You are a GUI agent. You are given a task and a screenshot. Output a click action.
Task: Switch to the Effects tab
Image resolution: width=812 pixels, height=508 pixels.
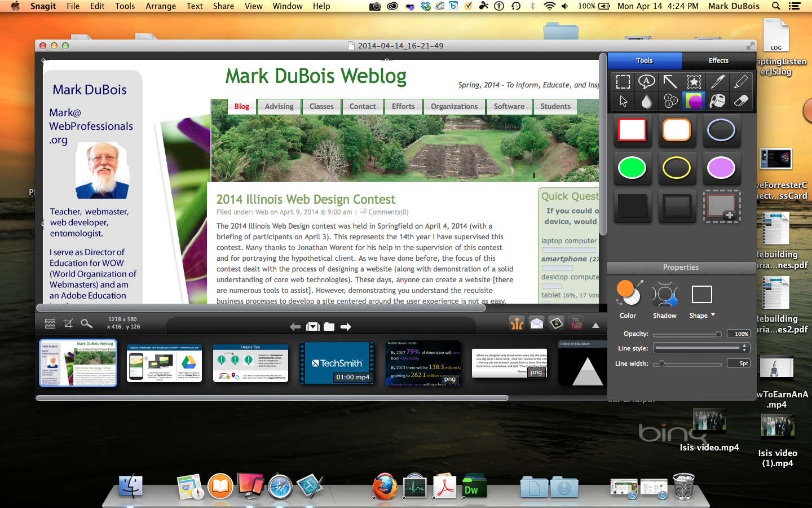[718, 60]
